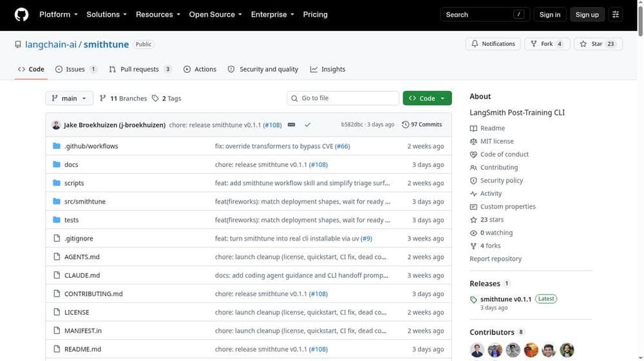Open the langchain-ai organization link

tap(51, 44)
